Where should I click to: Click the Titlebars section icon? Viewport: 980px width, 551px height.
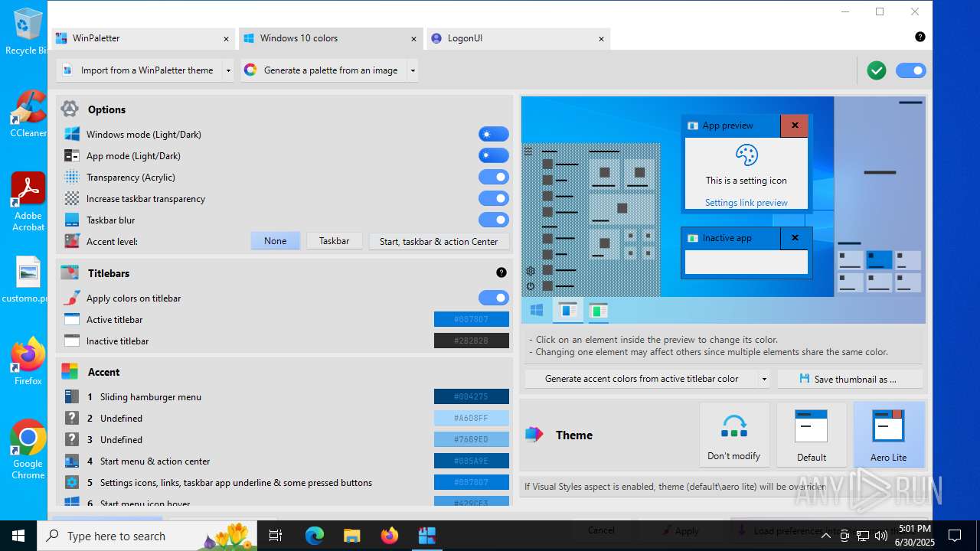click(x=70, y=272)
